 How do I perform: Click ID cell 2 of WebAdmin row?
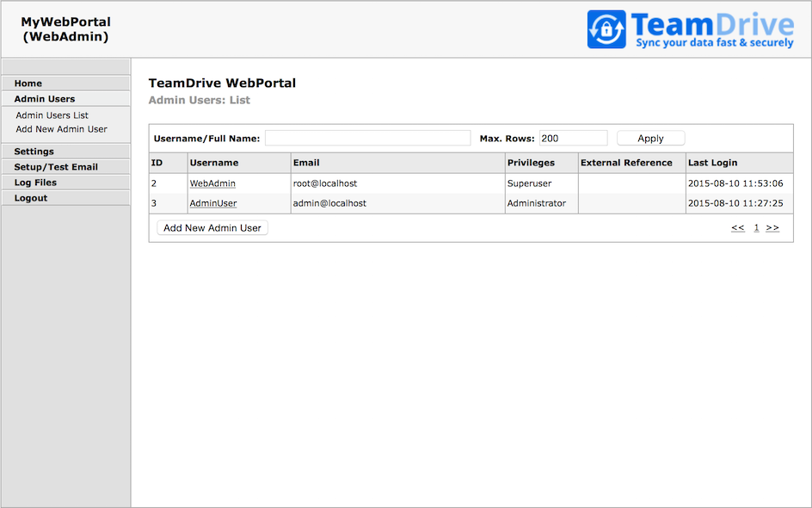pyautogui.click(x=169, y=183)
